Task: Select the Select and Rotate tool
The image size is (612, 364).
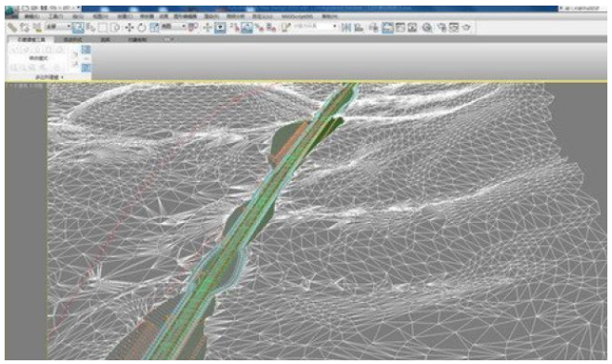Action: 141,27
